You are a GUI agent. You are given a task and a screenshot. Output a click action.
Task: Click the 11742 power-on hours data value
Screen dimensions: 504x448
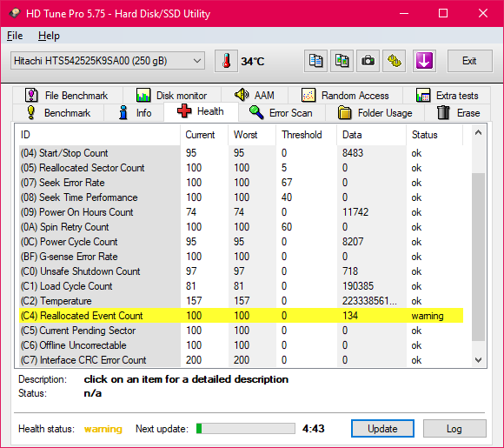tap(355, 212)
